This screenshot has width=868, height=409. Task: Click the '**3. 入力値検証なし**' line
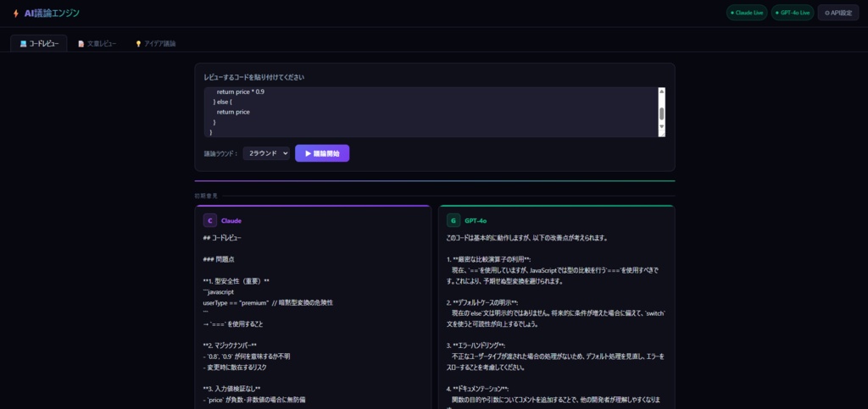tap(230, 389)
